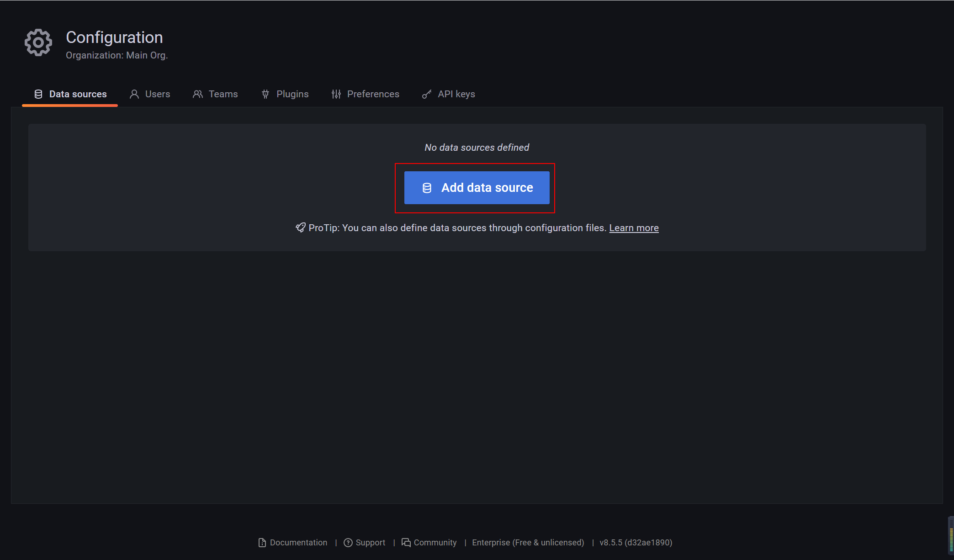The height and width of the screenshot is (560, 954).
Task: Visit the Community footer link
Action: point(429,543)
